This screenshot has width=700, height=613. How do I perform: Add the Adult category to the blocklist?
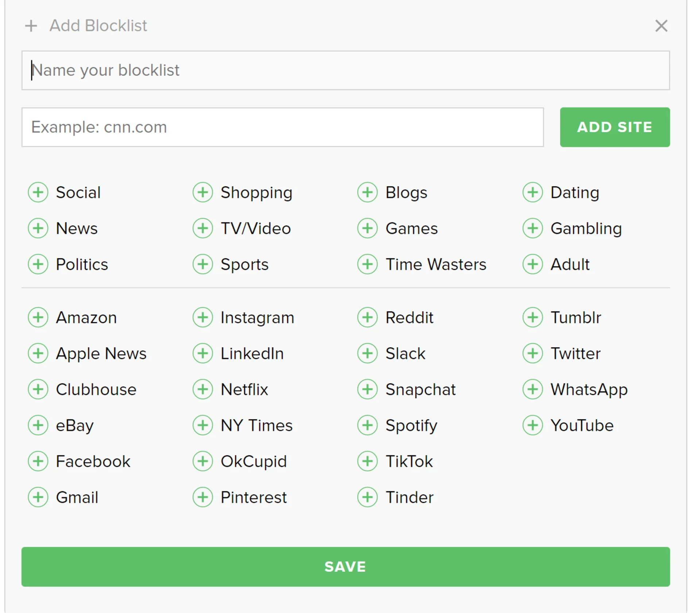tap(532, 264)
